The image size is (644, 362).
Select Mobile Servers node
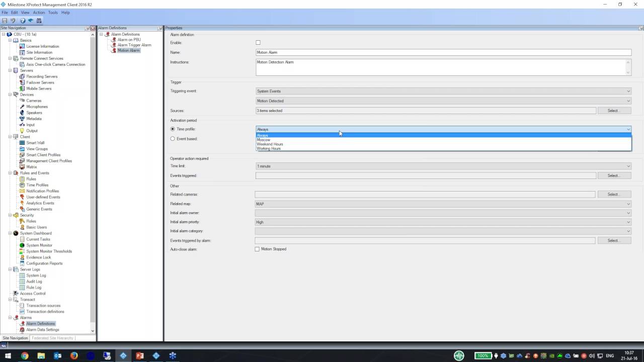tap(39, 88)
